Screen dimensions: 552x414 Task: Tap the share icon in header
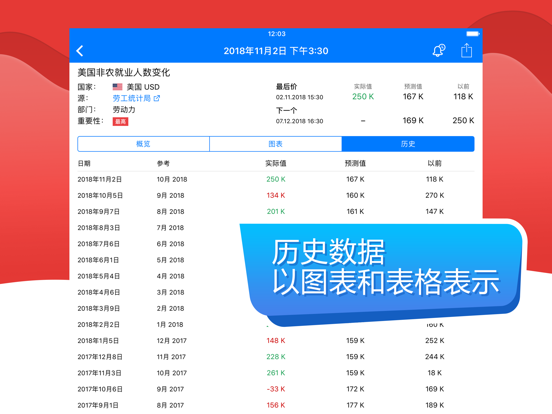coord(466,50)
